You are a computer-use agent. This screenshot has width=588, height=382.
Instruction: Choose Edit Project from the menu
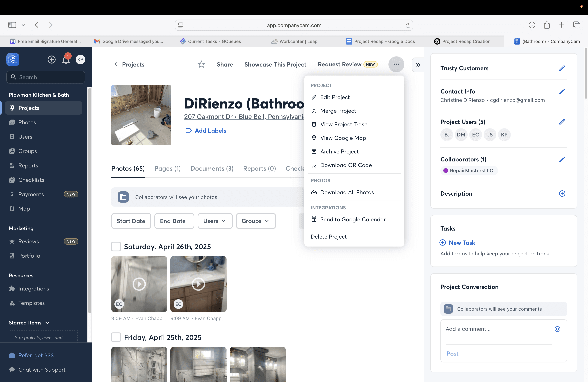click(354, 97)
